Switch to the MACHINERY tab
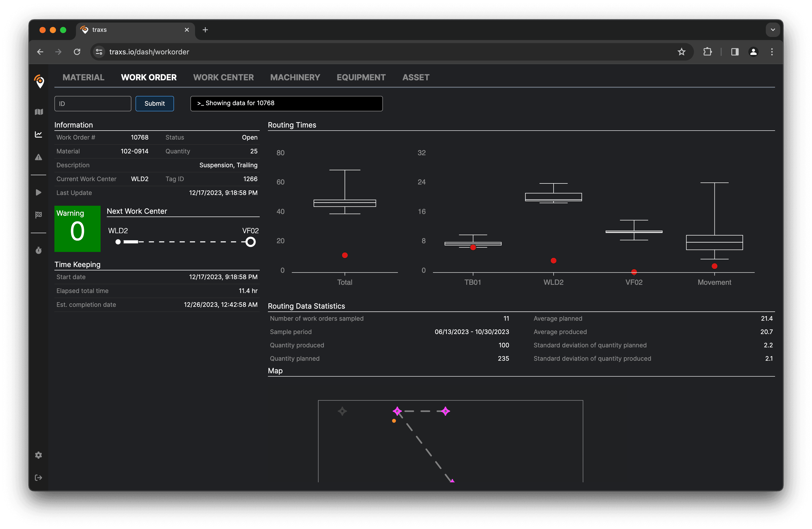Image resolution: width=812 pixels, height=529 pixels. [295, 77]
